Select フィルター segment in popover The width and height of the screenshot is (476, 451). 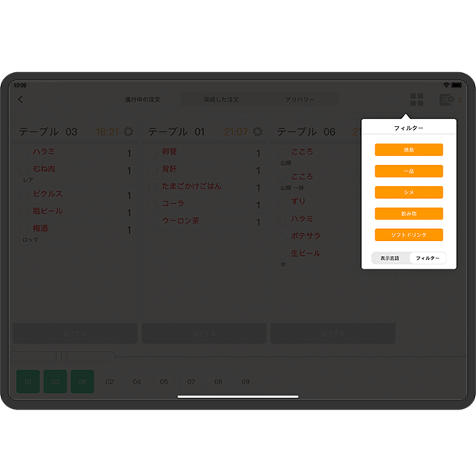click(428, 258)
